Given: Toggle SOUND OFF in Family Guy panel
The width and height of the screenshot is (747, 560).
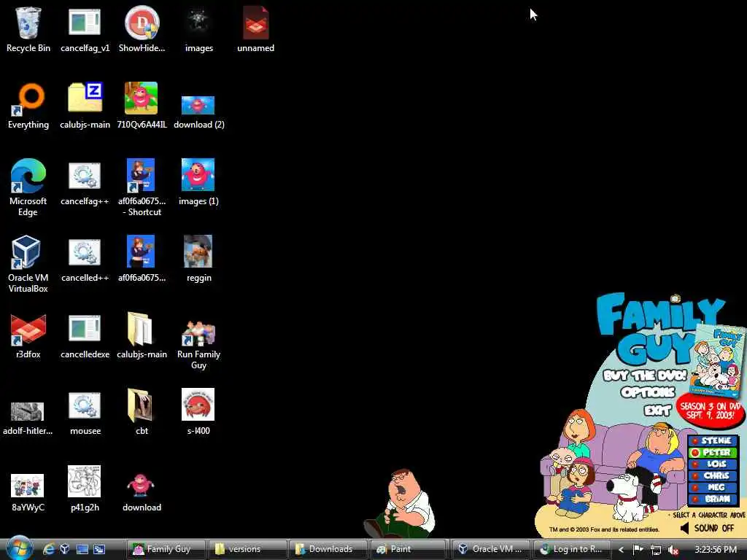Looking at the screenshot, I should (x=707, y=528).
